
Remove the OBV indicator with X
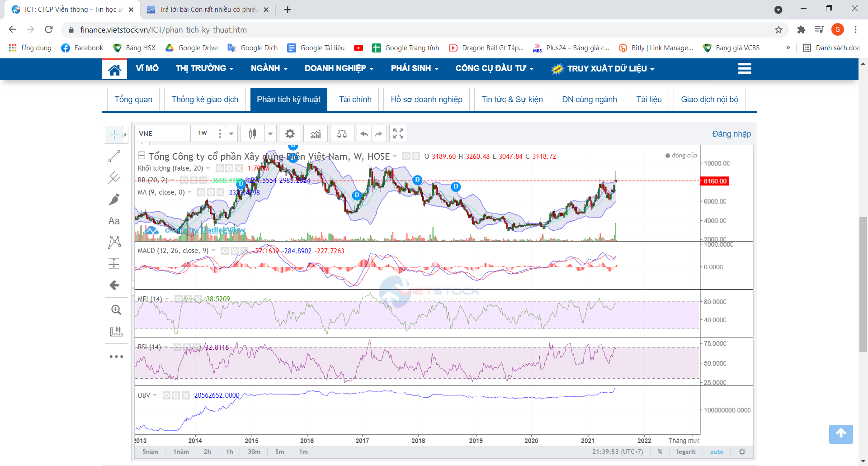(x=185, y=395)
